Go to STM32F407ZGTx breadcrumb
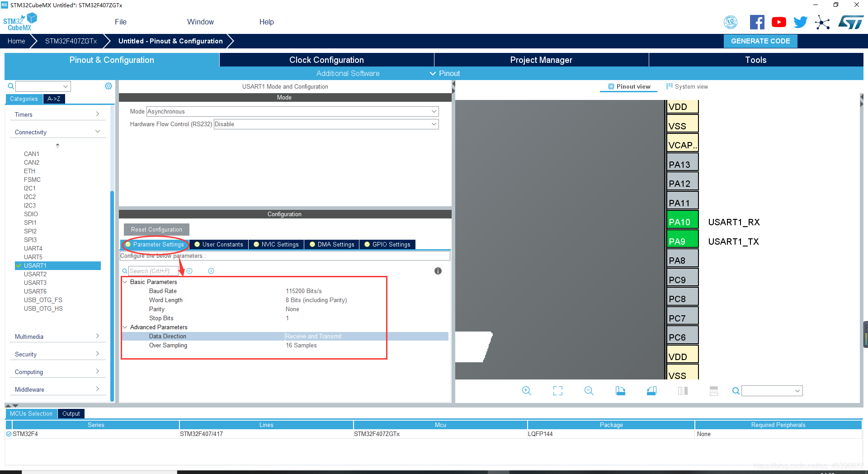The width and height of the screenshot is (868, 474). 71,41
